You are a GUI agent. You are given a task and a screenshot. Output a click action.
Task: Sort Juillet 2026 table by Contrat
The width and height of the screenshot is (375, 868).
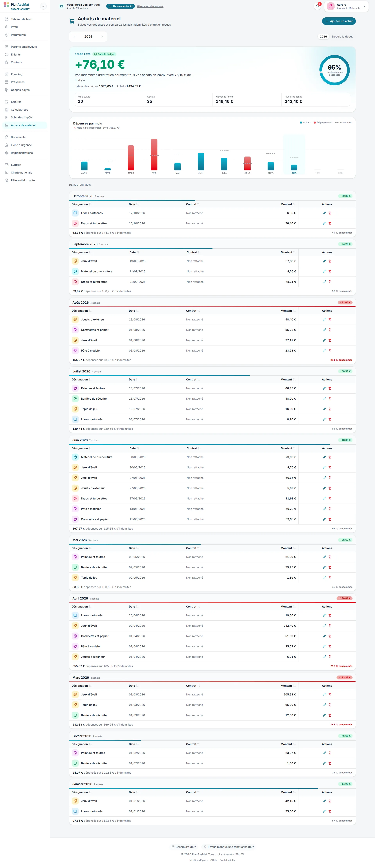(193, 379)
